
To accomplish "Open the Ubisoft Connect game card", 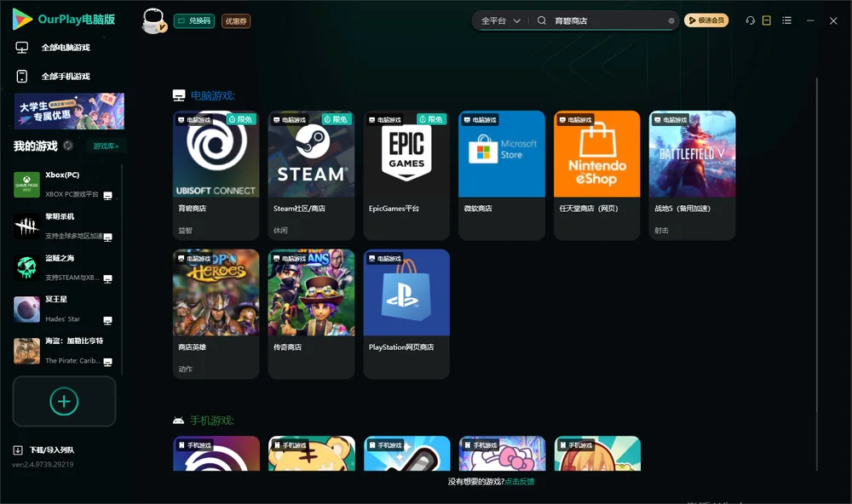I will point(216,175).
